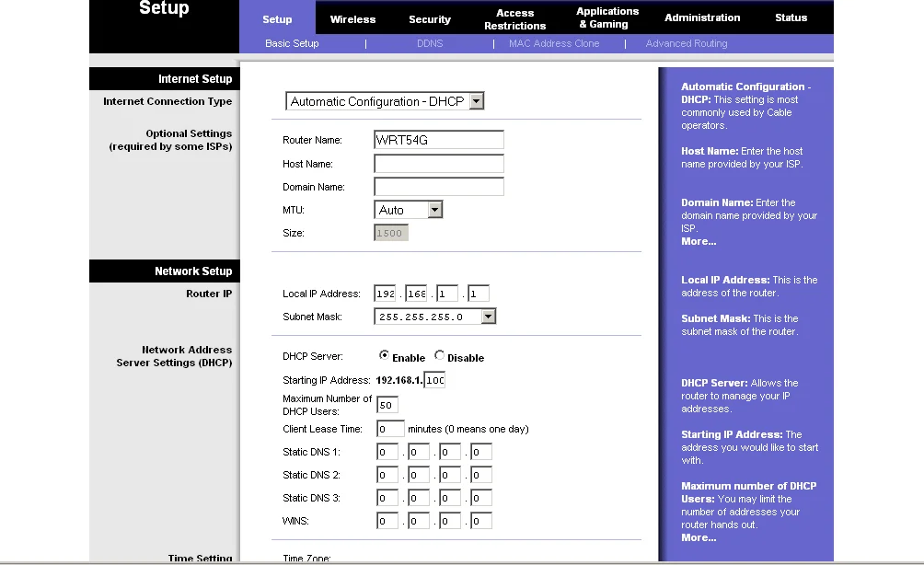Click More link under Domain Name help
The height and width of the screenshot is (565, 924).
coord(699,241)
